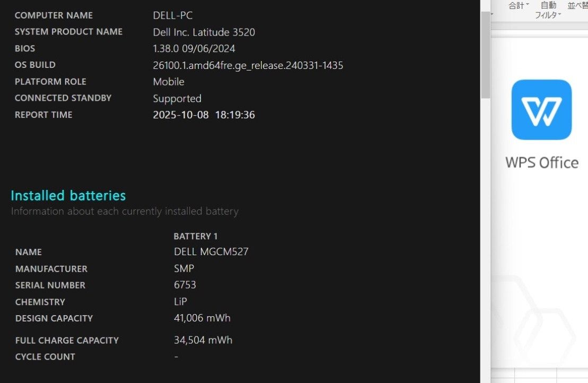Screen dimensions: 588x383
Task: Click the small arrow left of 合計
Action: 493,14
